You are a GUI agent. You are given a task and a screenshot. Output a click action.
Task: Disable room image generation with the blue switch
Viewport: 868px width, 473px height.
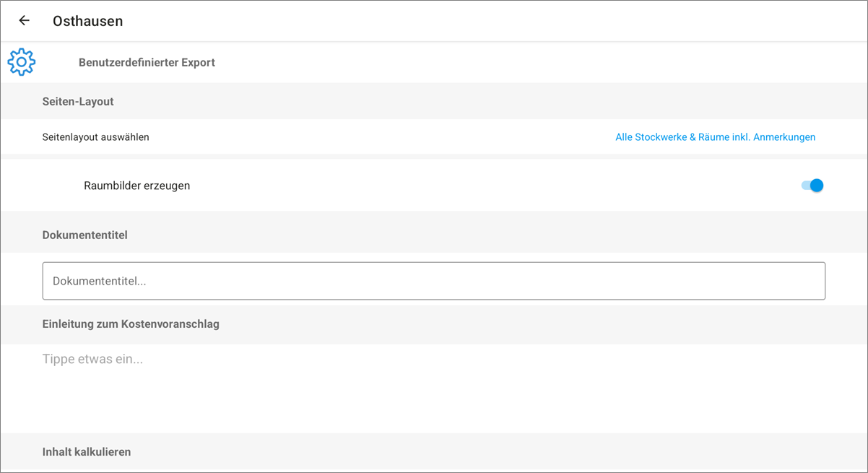[812, 186]
